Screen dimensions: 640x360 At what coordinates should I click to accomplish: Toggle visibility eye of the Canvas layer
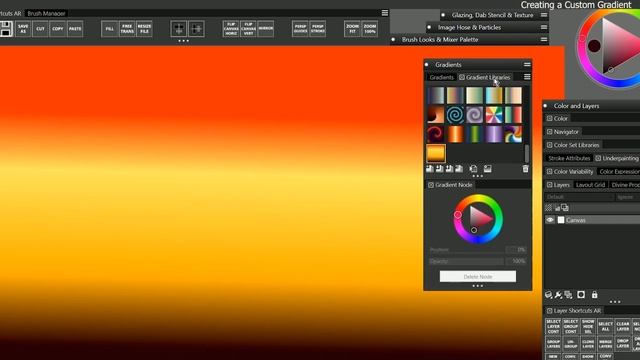[x=550, y=220]
